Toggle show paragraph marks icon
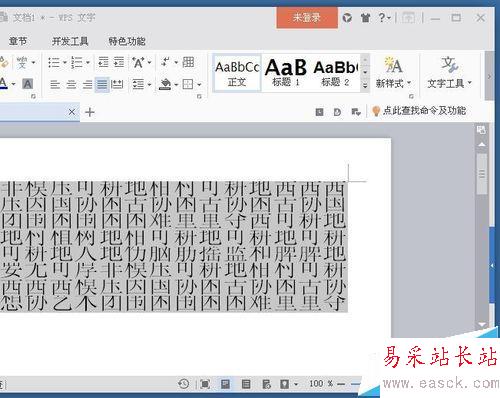 165,62
